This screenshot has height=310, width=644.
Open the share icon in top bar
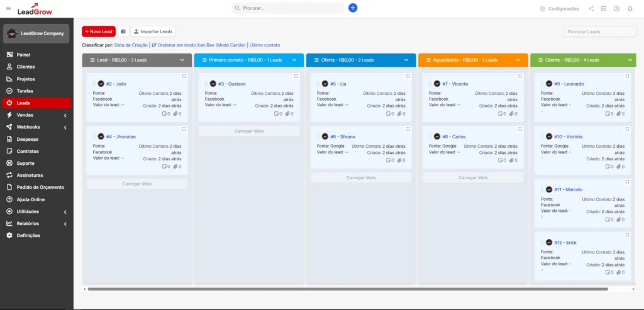pyautogui.click(x=591, y=9)
